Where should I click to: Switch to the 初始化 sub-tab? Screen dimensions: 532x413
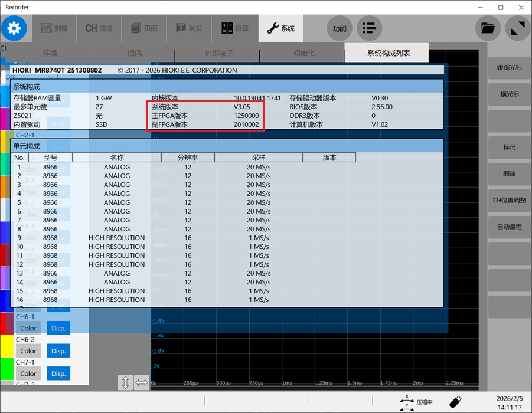303,53
